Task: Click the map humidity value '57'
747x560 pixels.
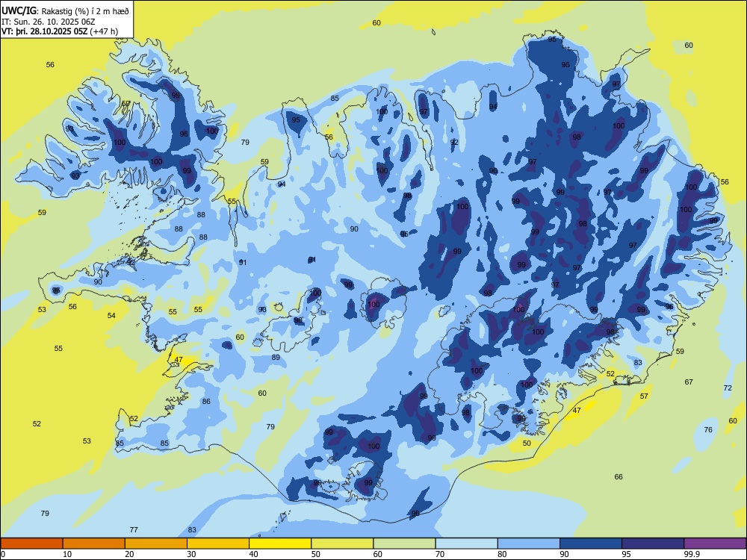Action: pos(644,396)
